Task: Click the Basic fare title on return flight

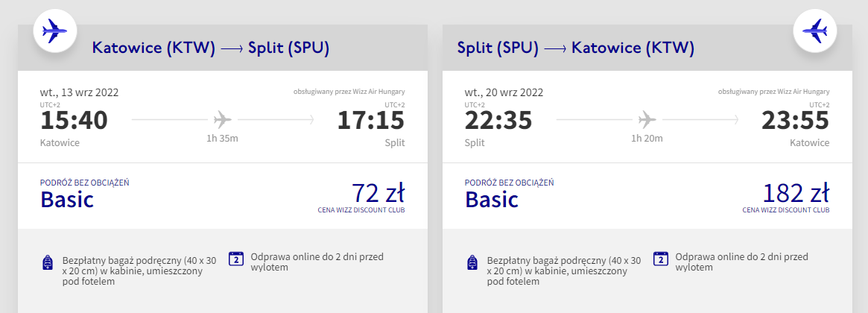Action: point(492,199)
